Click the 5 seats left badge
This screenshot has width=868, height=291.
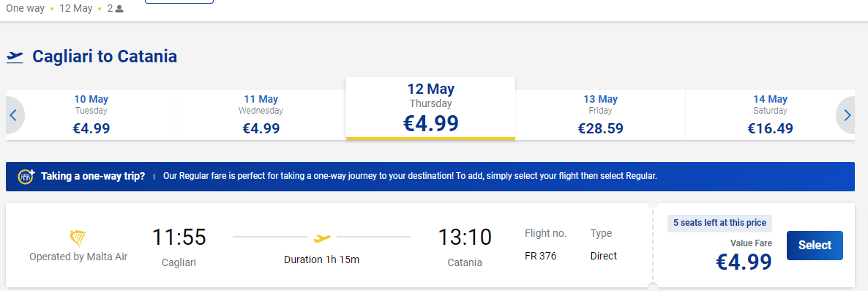719,223
